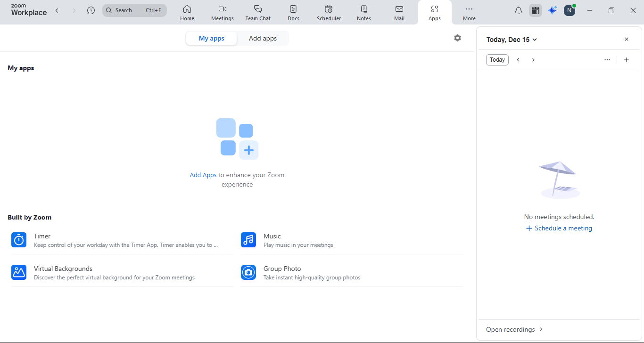Open the Timer app icon
This screenshot has width=644, height=343.
[x=19, y=240]
